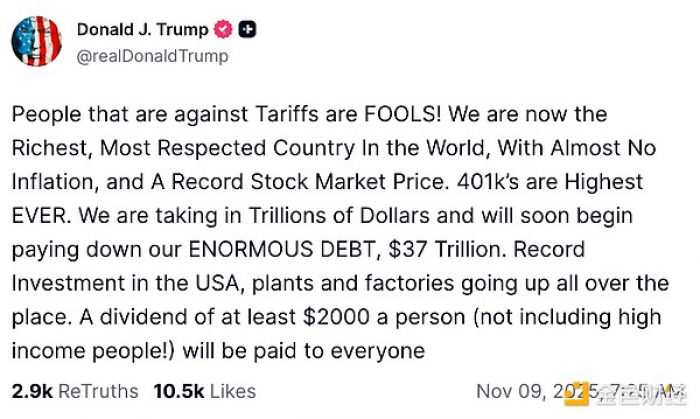View the 2.9k ReTruths count
The width and height of the screenshot is (700, 419).
[28, 391]
